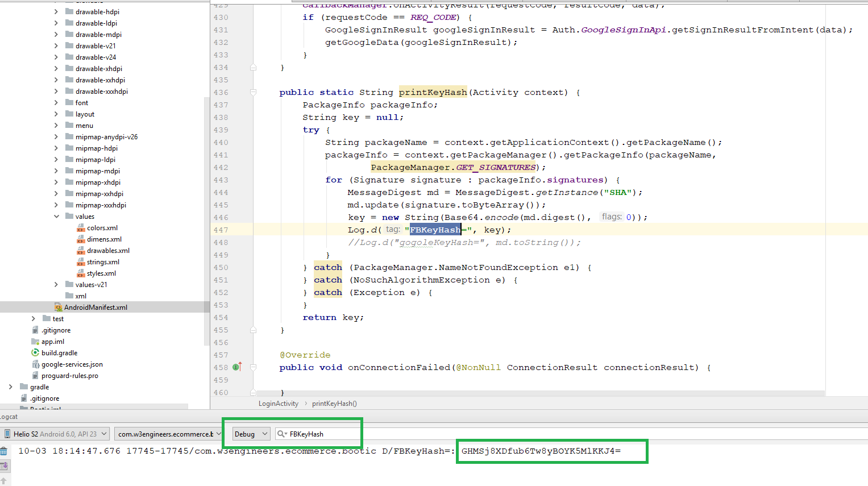Screen dimensions: 868x486
Task: Open strings.xml from the values folder
Action: coord(103,262)
